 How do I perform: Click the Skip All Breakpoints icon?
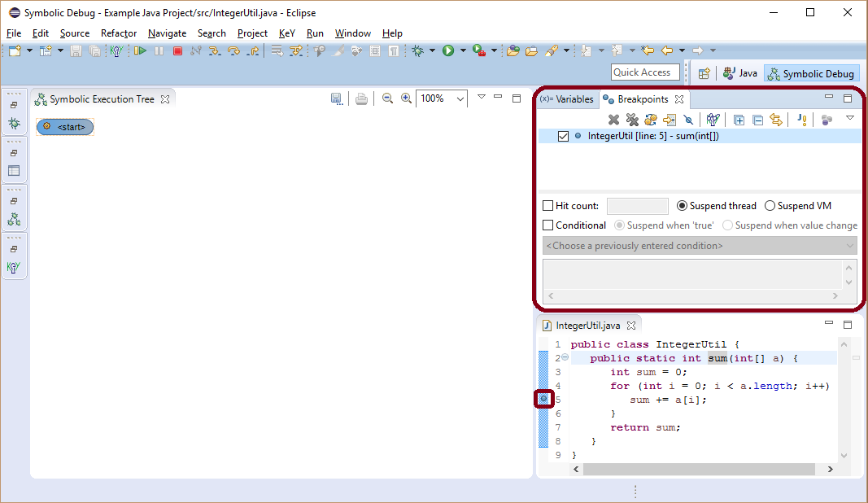pos(688,120)
